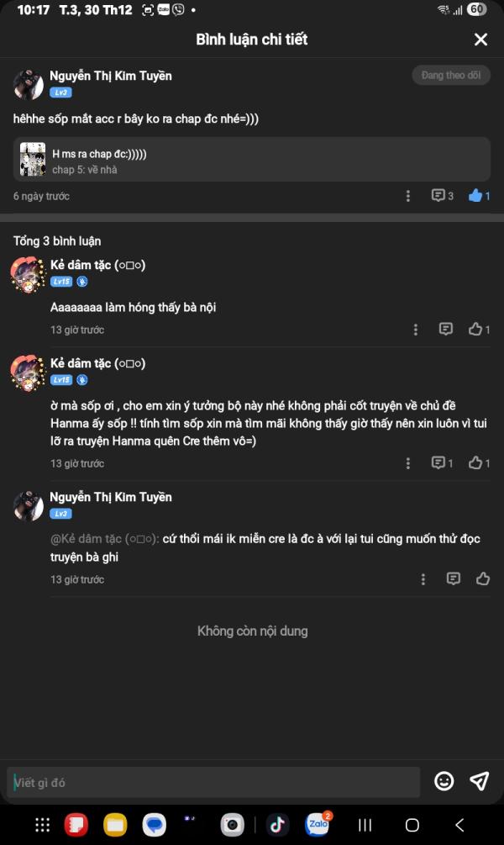
Task: Like the 'Aaaaaaaa làm hóng thấy bà nội' comment
Action: coord(479,330)
